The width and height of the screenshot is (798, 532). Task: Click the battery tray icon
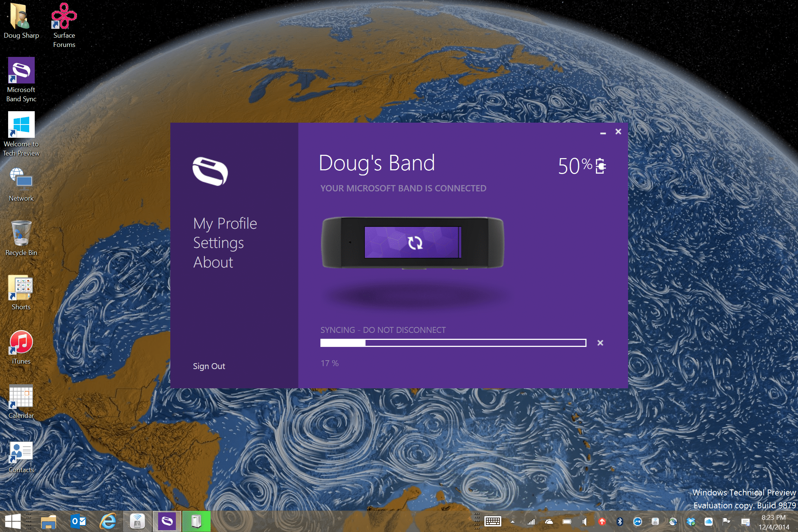click(567, 522)
